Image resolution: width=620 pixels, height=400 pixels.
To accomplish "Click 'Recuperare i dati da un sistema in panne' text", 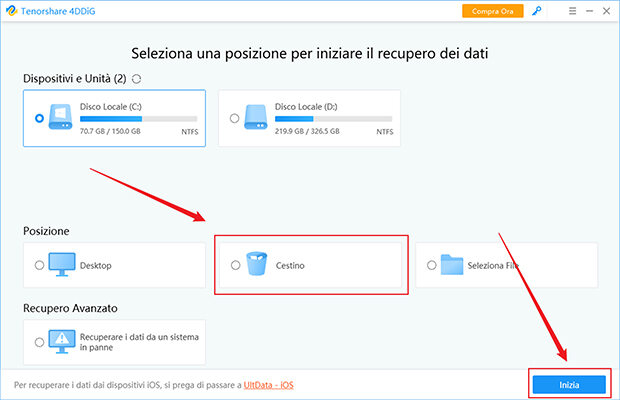I will click(x=139, y=342).
